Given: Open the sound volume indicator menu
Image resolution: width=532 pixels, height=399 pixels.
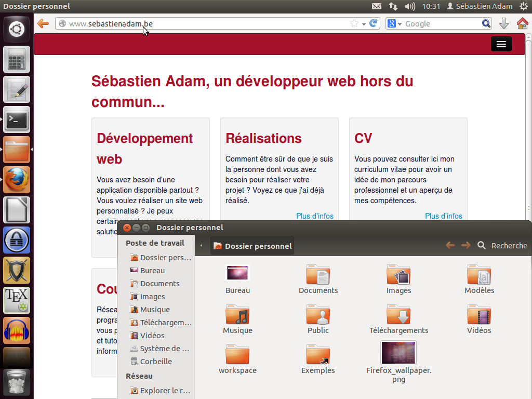Looking at the screenshot, I should [x=410, y=6].
